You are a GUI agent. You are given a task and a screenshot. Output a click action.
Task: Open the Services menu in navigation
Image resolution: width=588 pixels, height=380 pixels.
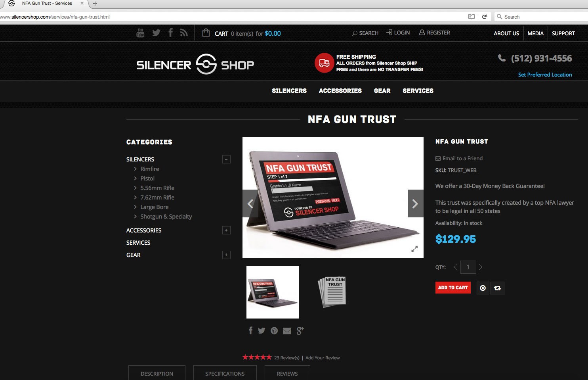418,90
